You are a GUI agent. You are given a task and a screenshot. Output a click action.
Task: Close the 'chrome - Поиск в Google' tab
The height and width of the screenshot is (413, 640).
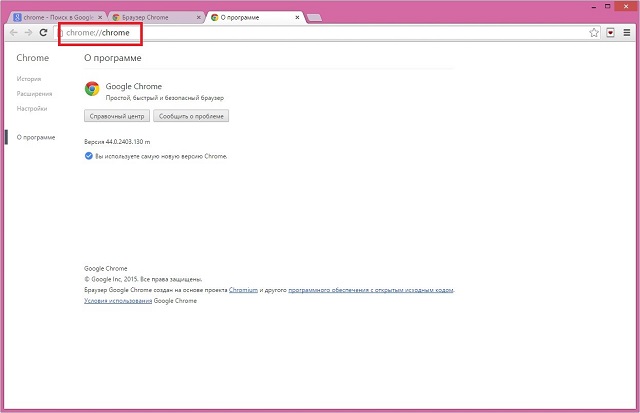100,18
